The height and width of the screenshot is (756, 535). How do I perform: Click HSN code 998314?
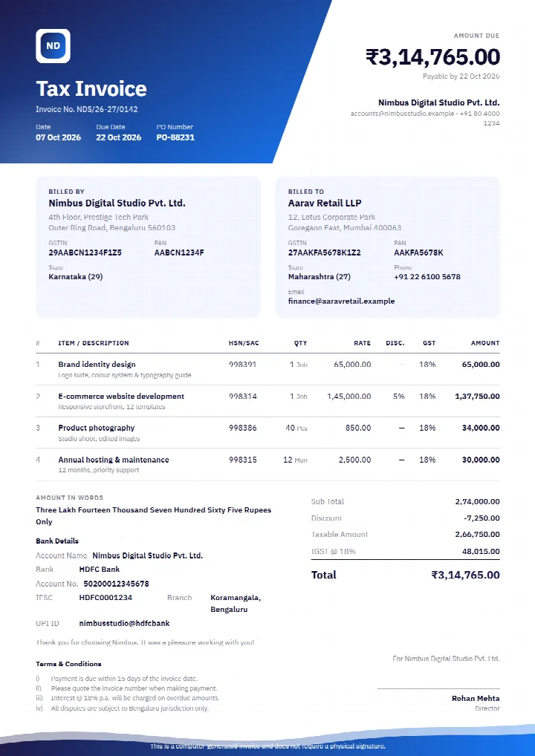pyautogui.click(x=243, y=397)
